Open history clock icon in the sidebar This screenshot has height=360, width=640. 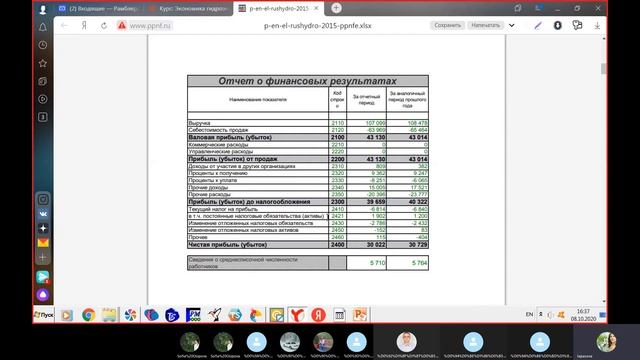pyautogui.click(x=43, y=45)
